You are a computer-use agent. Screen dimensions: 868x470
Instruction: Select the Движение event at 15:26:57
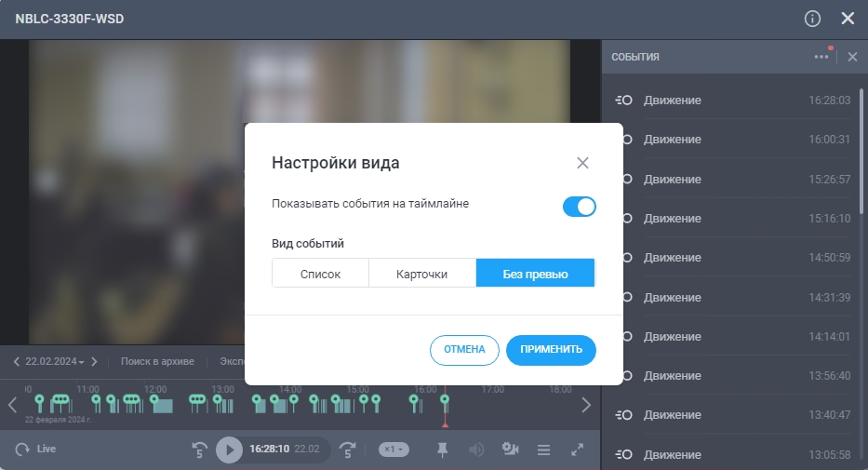[732, 179]
